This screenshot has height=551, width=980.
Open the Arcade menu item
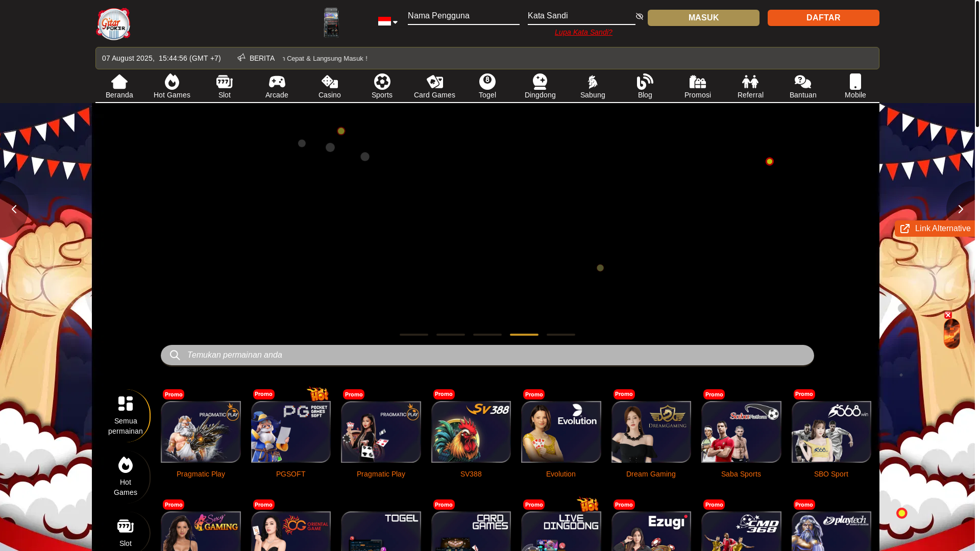pyautogui.click(x=277, y=86)
